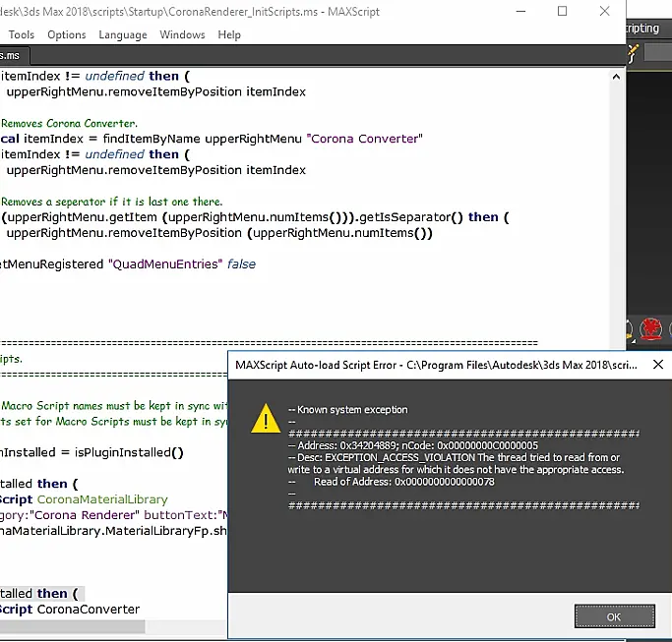
Task: Click the Address 0x34204889 nCode line
Action: (412, 445)
